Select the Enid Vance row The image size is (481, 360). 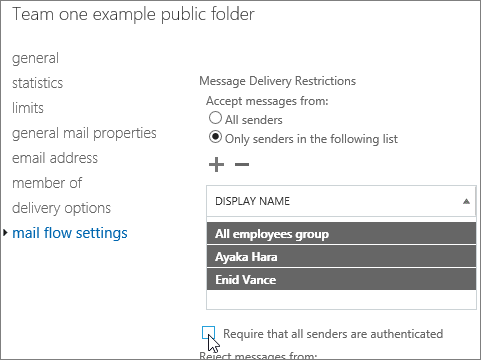pos(341,279)
